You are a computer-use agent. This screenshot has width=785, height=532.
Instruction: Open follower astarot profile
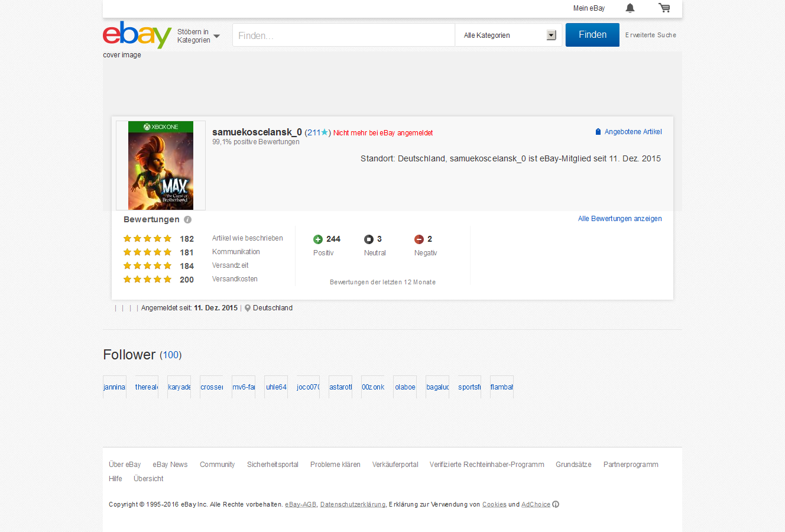point(340,387)
